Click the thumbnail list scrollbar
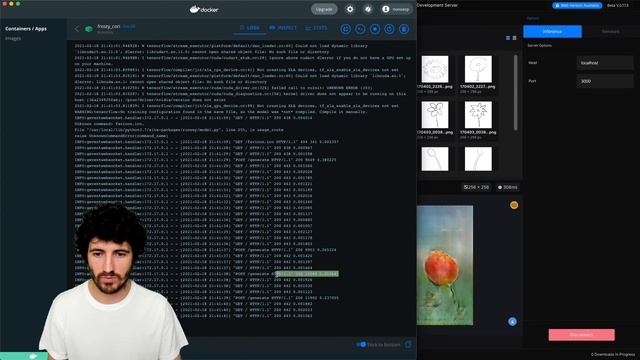The image size is (640, 360). tap(516, 93)
